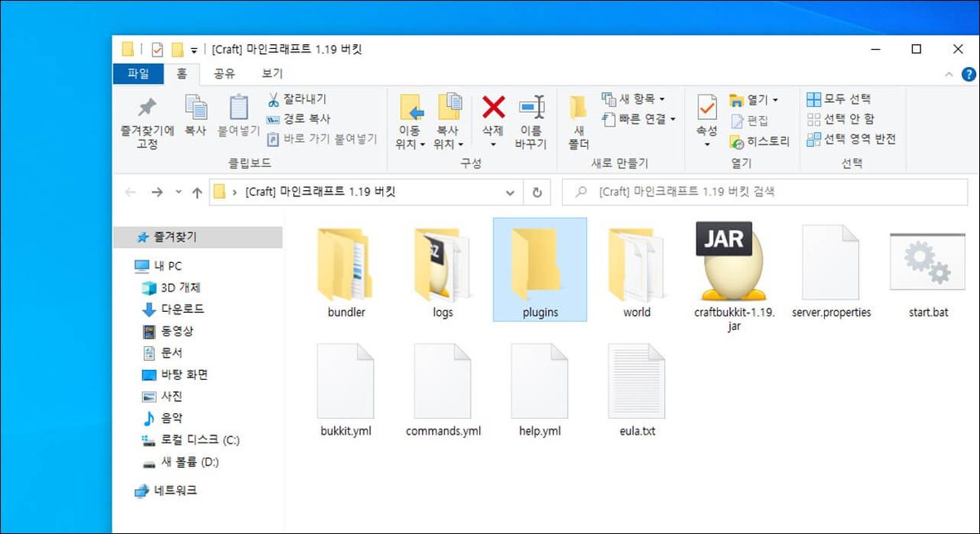980x534 pixels.
Task: Select the help.yml file
Action: 540,390
